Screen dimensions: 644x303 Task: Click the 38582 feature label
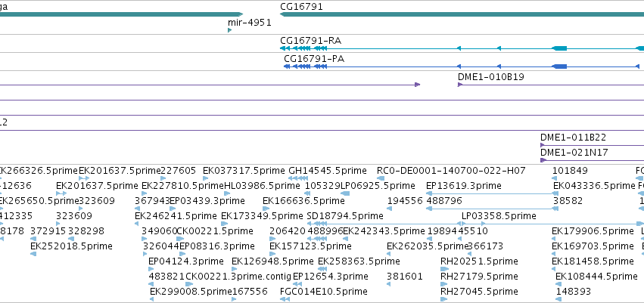(568, 201)
